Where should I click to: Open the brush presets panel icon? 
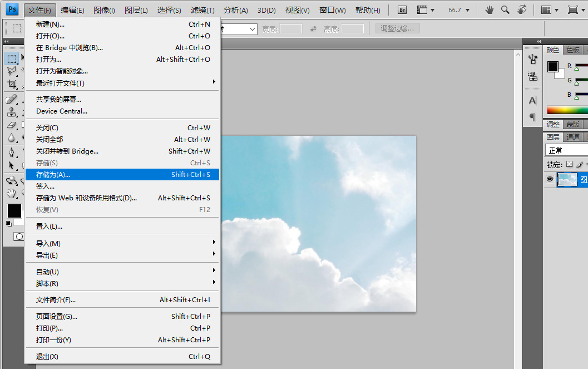point(533,60)
